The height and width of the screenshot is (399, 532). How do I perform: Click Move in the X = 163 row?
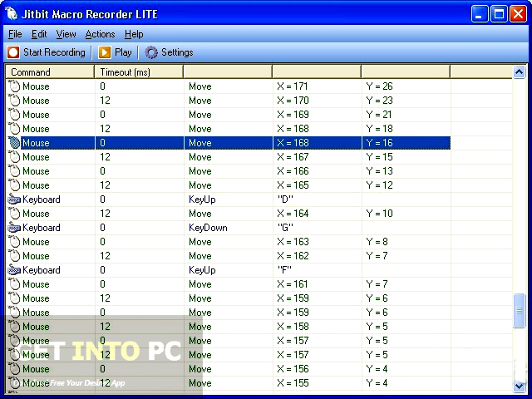tap(200, 242)
